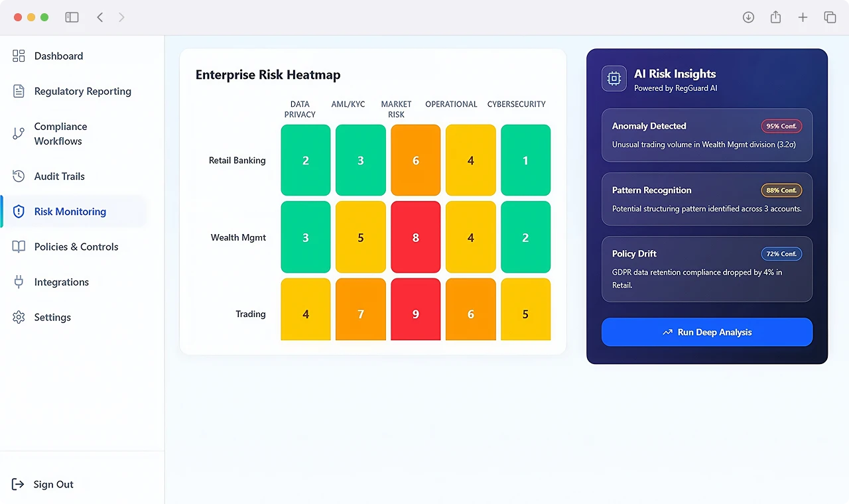Click the Settings gear icon
Viewport: 849px width, 504px height.
(x=19, y=317)
